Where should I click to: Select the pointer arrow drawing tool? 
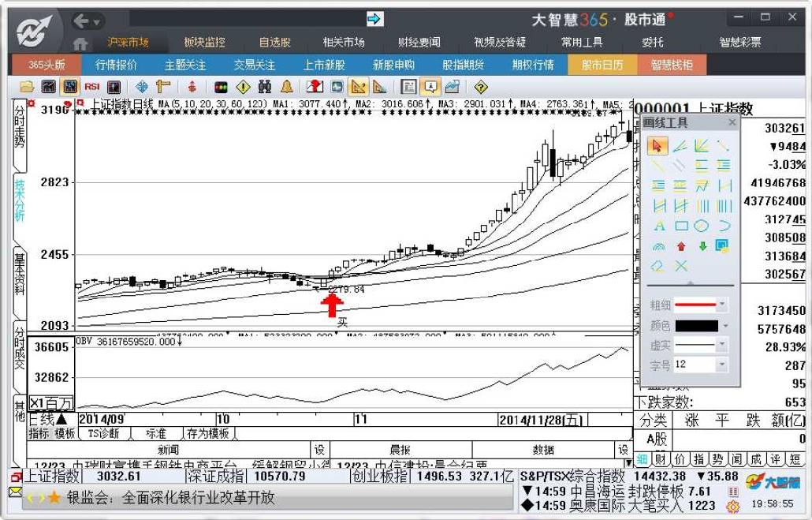point(657,146)
